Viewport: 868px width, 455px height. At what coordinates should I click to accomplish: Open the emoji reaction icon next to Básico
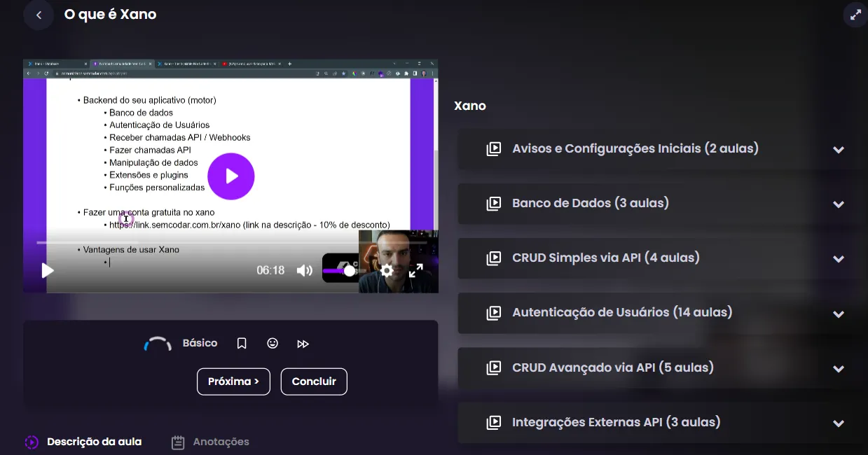(272, 343)
